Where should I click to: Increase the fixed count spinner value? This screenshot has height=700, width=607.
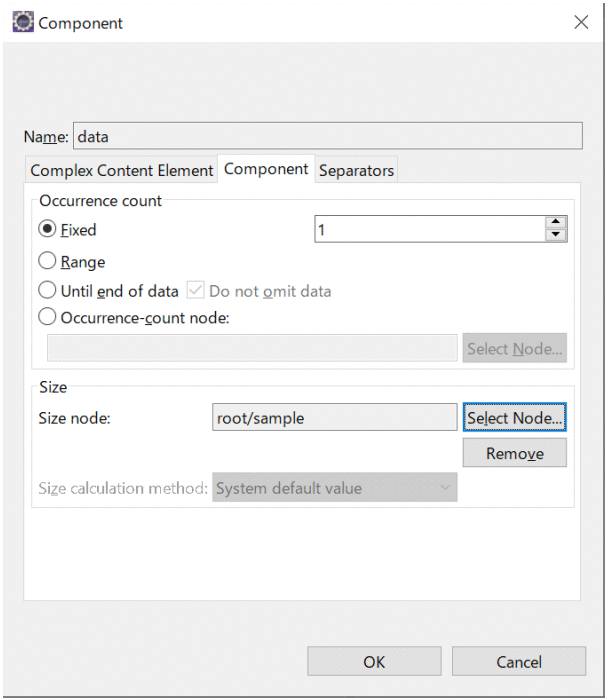[x=556, y=223]
